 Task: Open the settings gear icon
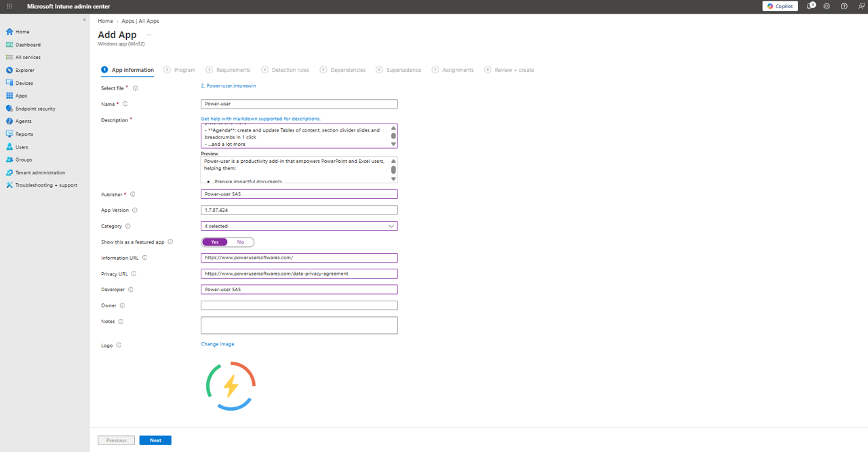tap(827, 6)
